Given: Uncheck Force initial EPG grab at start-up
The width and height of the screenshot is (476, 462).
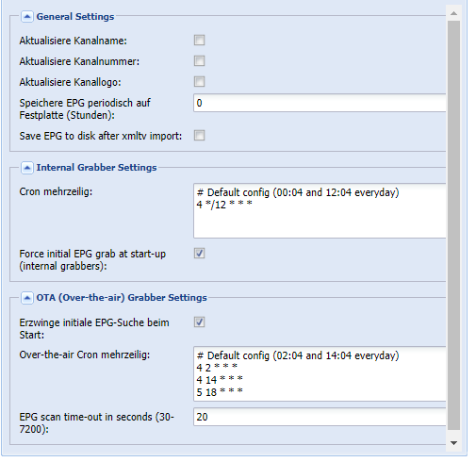Looking at the screenshot, I should [x=199, y=253].
